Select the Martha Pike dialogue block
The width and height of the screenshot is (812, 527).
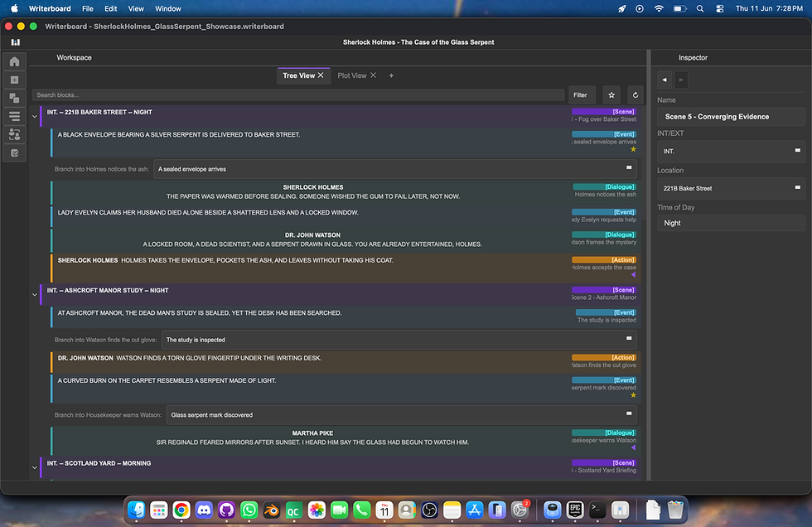(346, 441)
